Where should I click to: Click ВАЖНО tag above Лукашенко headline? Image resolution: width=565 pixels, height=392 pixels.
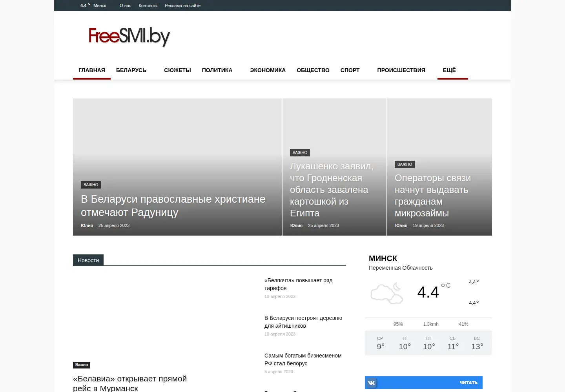click(300, 152)
